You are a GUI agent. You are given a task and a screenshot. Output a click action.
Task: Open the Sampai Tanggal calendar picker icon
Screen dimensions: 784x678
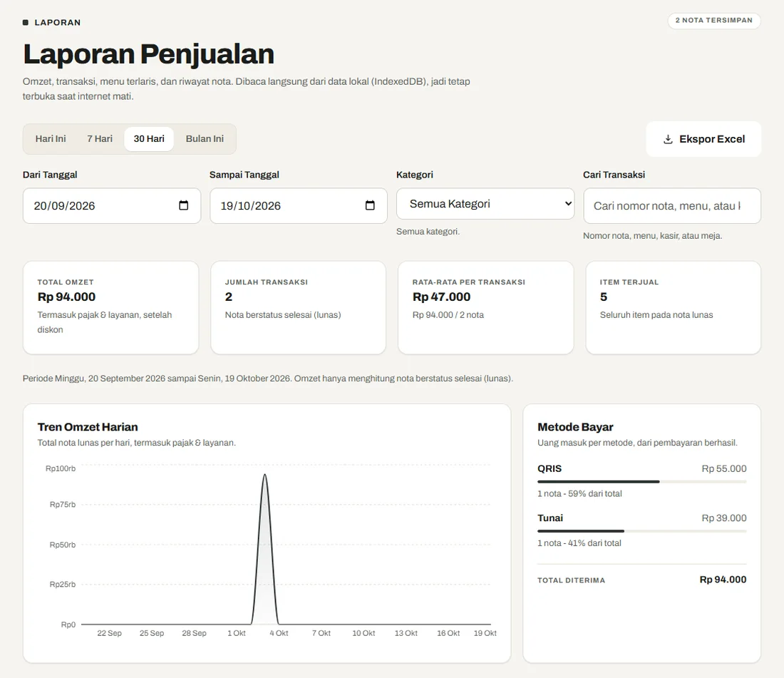(370, 205)
